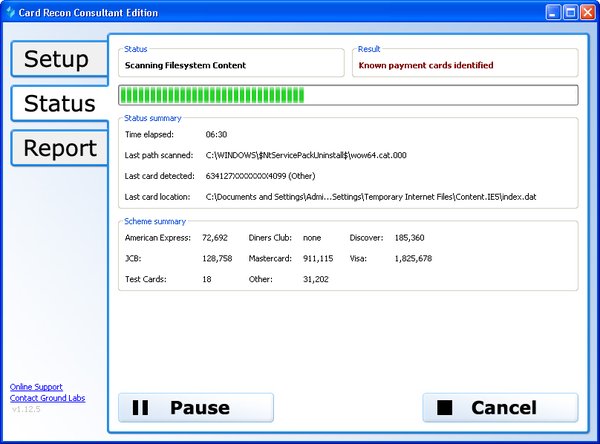Click the Discover count 185,360
The image size is (600, 444).
tap(409, 238)
